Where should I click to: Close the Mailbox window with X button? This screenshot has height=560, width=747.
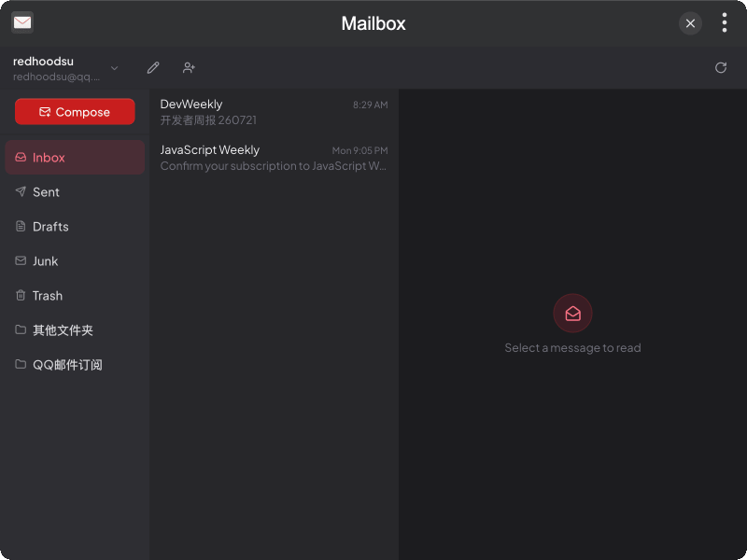pyautogui.click(x=690, y=23)
